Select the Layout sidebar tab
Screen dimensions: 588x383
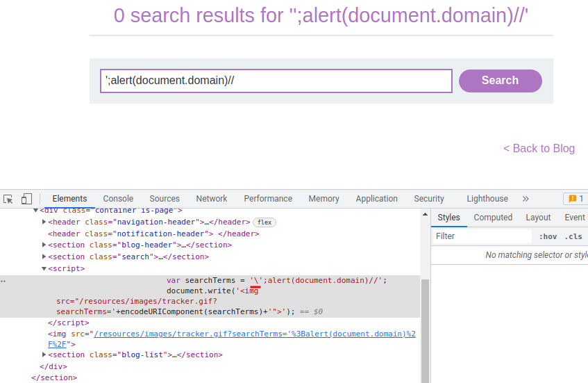pyautogui.click(x=538, y=218)
